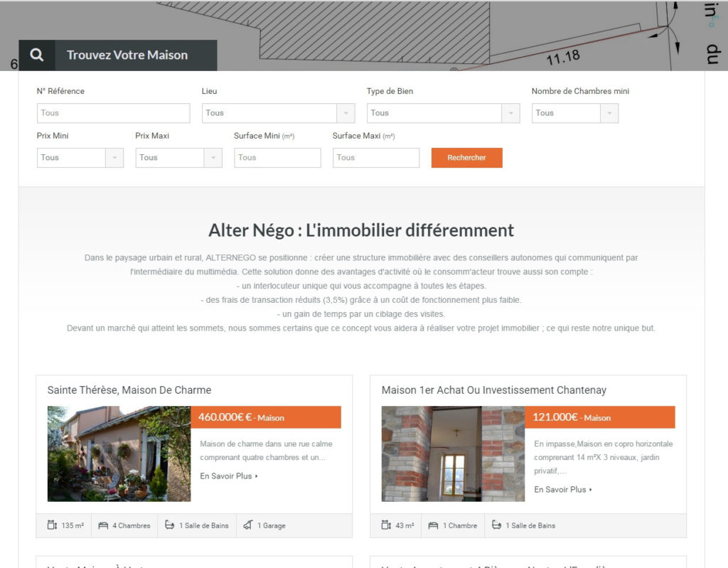Click Alter Négo : L'immobilier différemment heading

361,230
